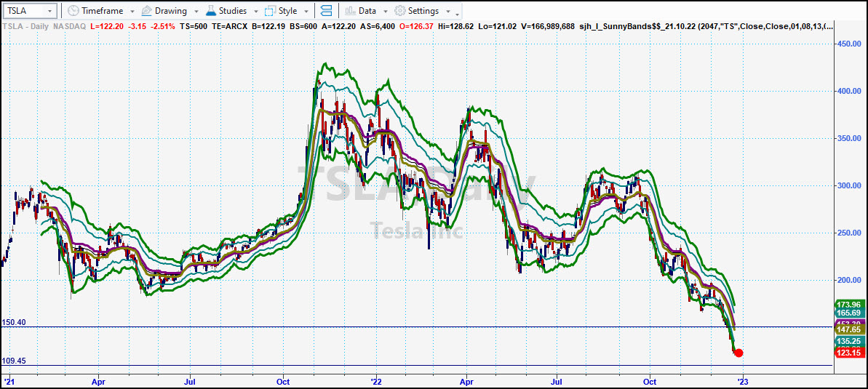Click the '23 date axis label
This screenshot has width=868, height=389.
tap(742, 381)
